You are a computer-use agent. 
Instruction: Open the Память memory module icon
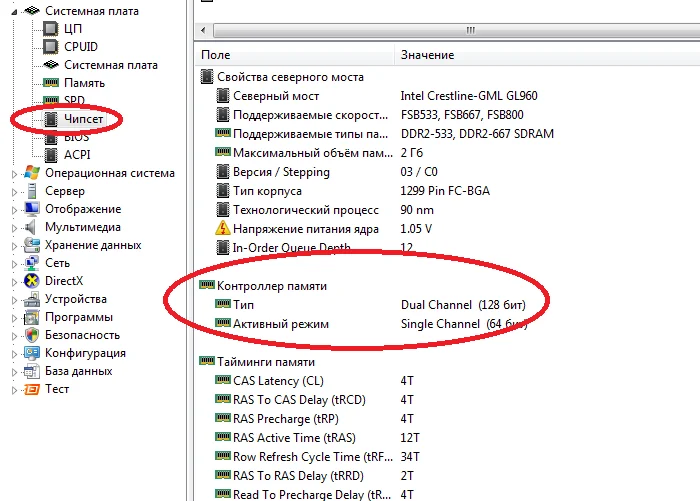[x=50, y=83]
